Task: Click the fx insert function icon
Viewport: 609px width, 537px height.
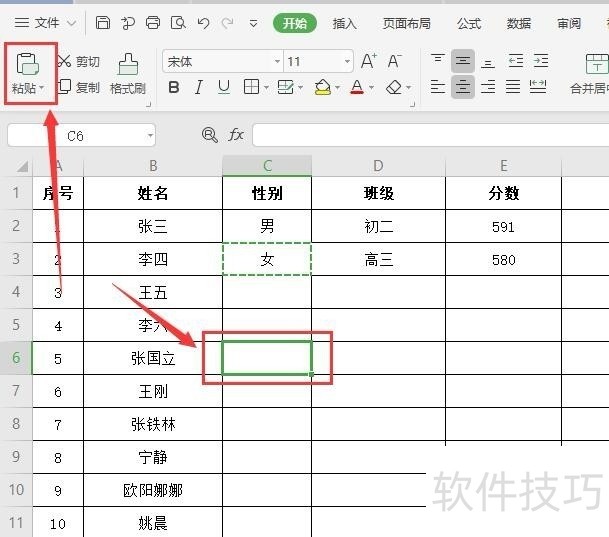Action: point(236,135)
